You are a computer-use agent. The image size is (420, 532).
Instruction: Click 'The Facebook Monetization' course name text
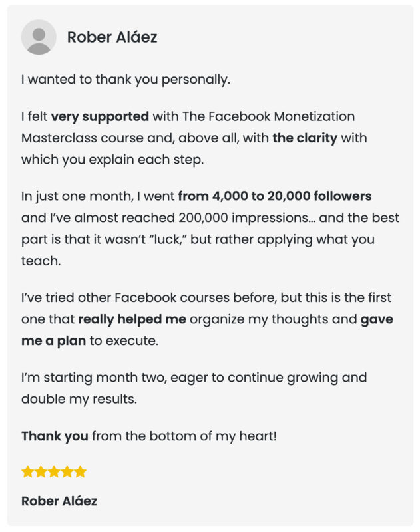point(268,117)
